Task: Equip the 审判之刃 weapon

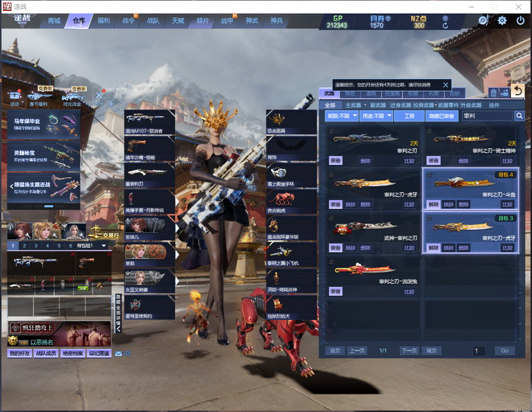Action: pos(335,161)
